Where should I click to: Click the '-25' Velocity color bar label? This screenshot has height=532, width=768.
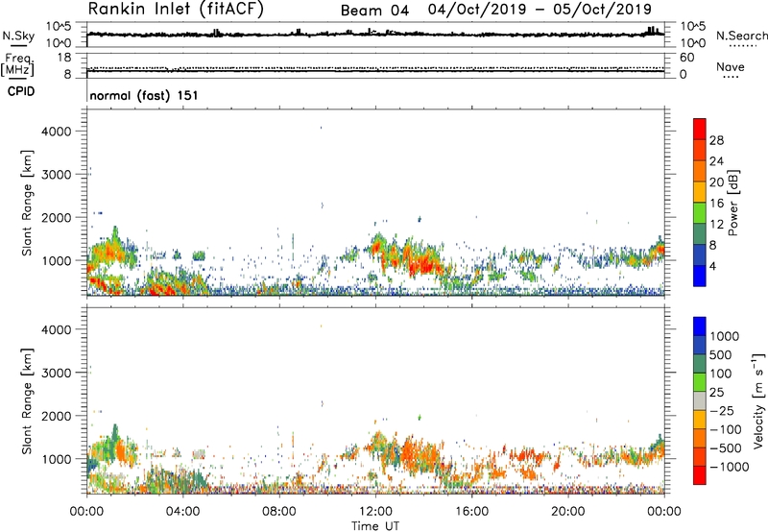[722, 410]
